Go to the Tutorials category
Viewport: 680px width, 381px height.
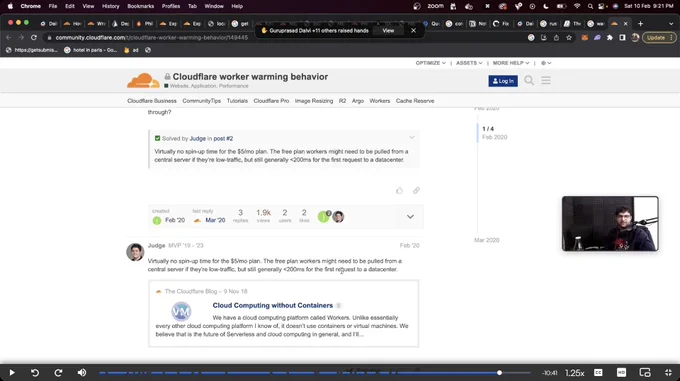point(237,101)
